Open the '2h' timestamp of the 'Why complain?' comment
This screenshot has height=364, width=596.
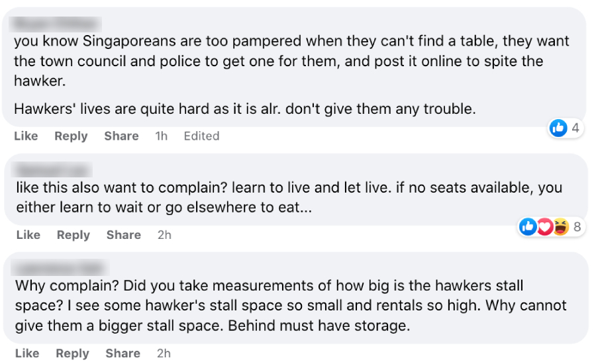point(164,353)
